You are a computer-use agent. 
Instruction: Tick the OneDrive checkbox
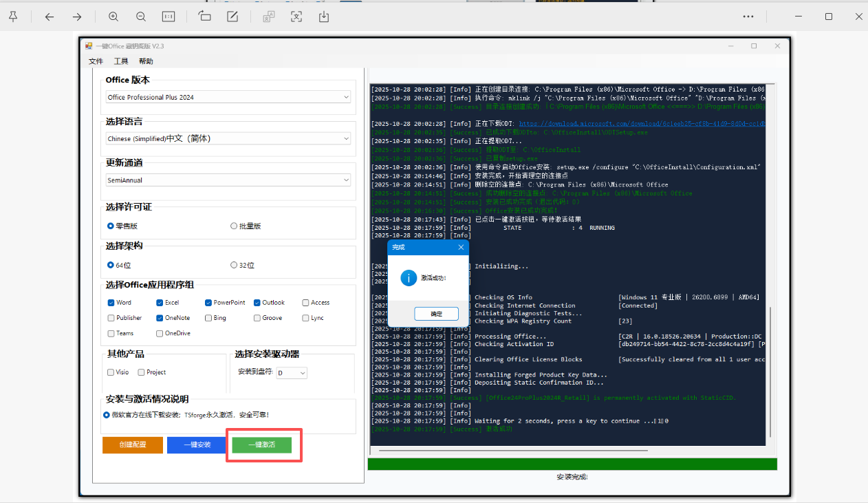(x=160, y=334)
